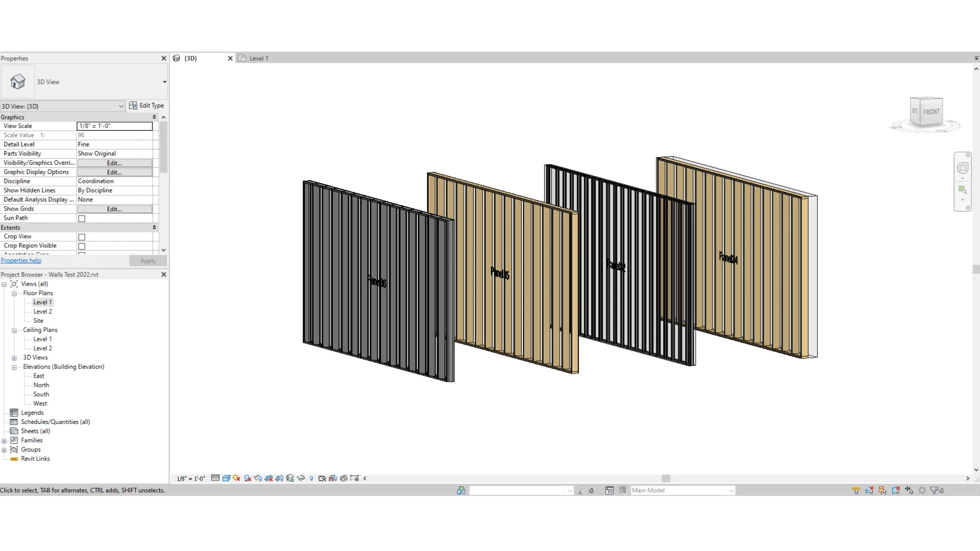980x551 pixels.
Task: Click the horizontal scrollbar thumb below view
Action: [666, 479]
